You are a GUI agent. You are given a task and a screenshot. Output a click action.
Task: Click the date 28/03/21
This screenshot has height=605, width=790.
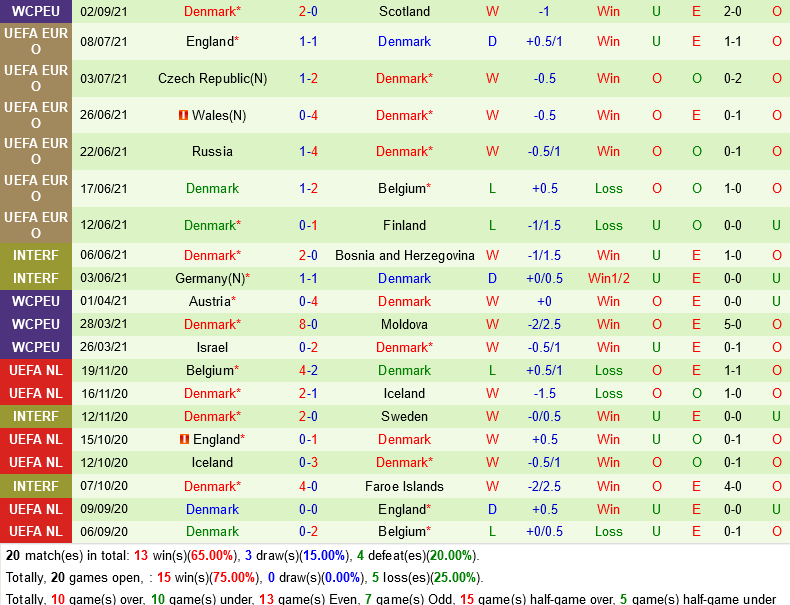coord(104,324)
